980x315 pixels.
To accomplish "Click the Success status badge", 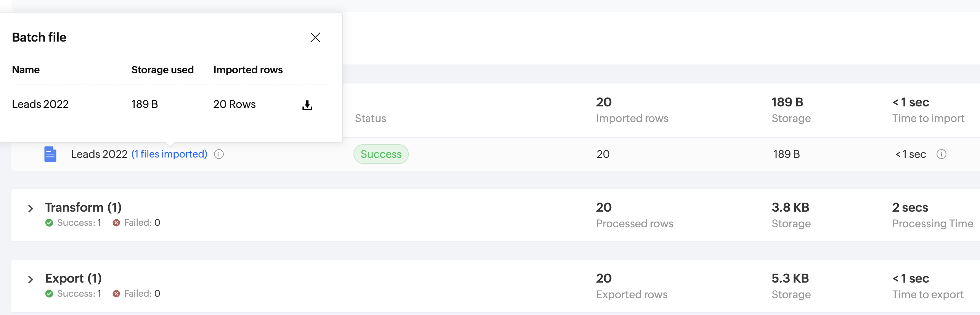I will 381,154.
